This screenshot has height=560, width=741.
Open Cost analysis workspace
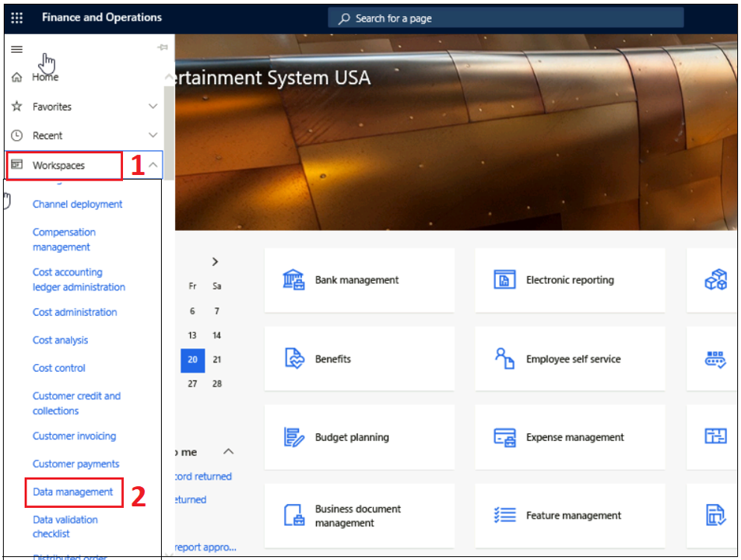tap(60, 340)
